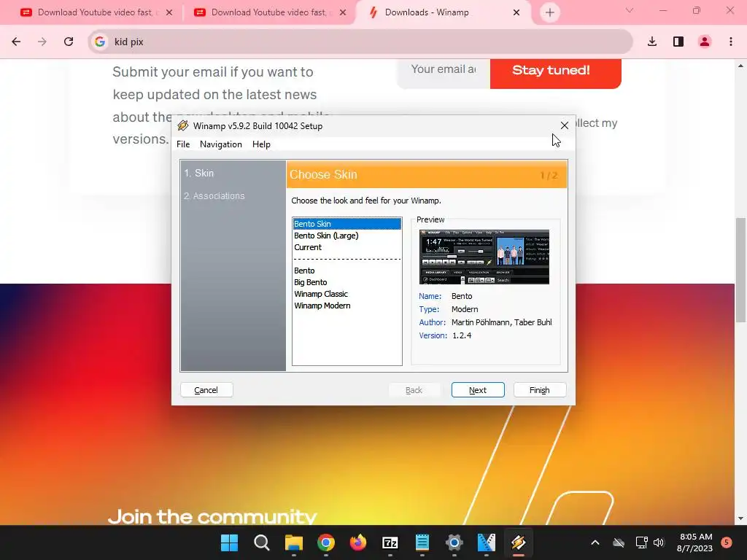Click the Bento skin preview thumbnail
Viewport: 747px width, 560px height.
(484, 257)
